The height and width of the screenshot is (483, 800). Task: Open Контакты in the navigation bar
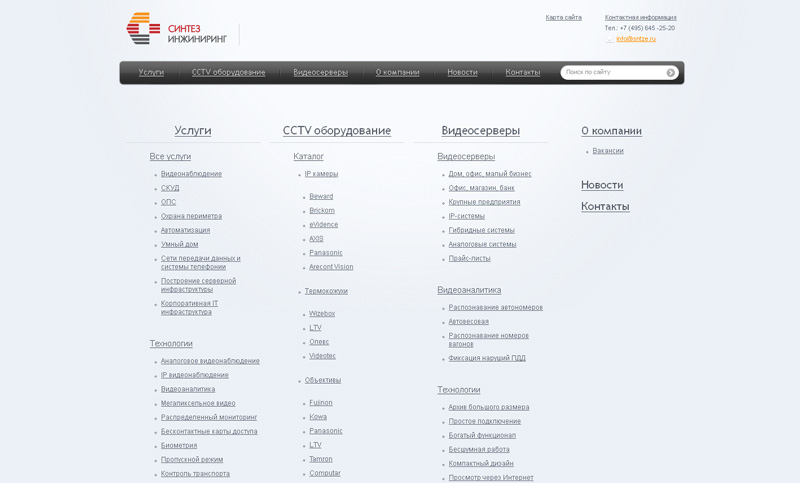click(x=522, y=72)
